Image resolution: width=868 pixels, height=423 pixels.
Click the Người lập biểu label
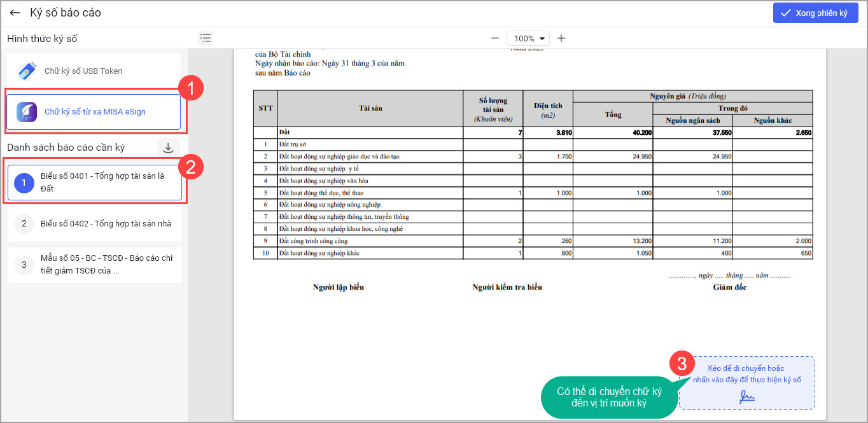[339, 288]
